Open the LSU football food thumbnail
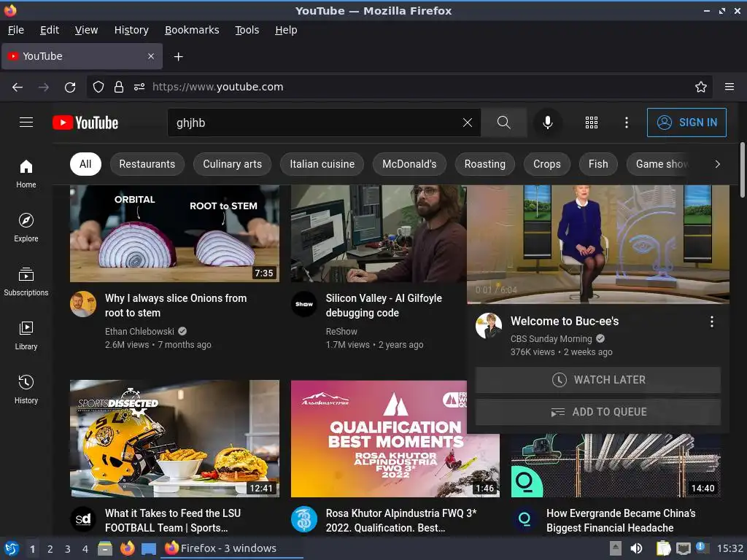 174,438
